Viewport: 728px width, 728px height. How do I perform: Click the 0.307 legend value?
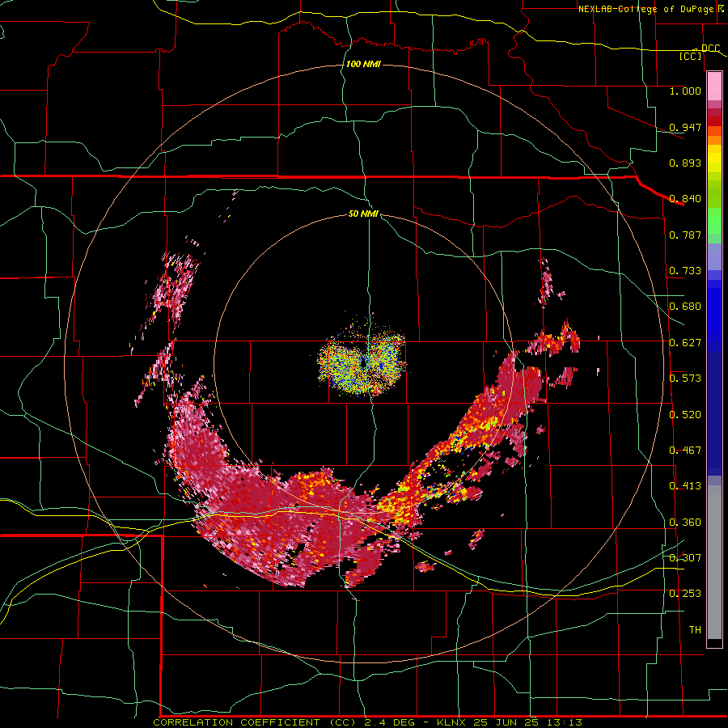pos(685,557)
